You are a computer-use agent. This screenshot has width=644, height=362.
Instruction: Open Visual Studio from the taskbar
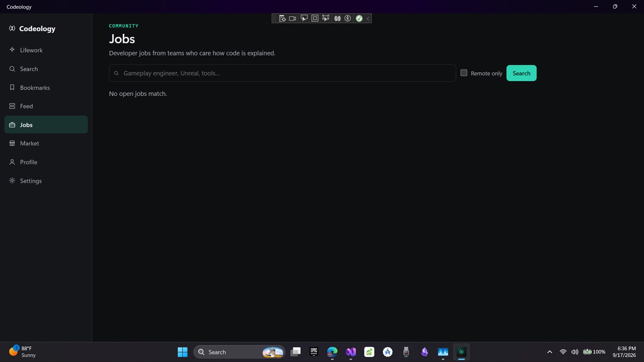[x=351, y=352]
